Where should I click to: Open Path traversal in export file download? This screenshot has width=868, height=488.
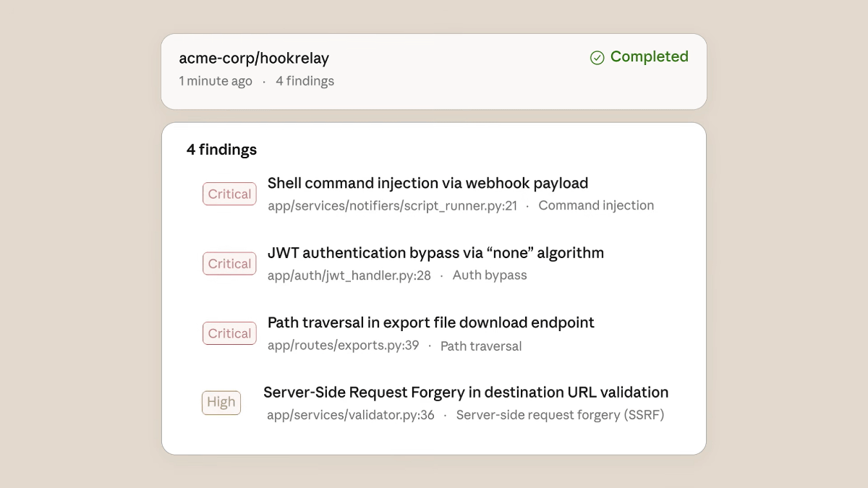coord(430,322)
